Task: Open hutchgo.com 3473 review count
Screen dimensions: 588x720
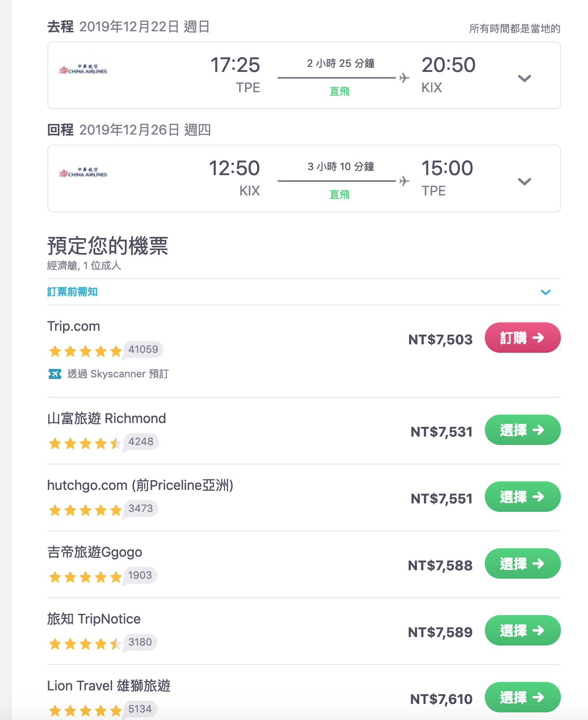Action: pyautogui.click(x=140, y=508)
